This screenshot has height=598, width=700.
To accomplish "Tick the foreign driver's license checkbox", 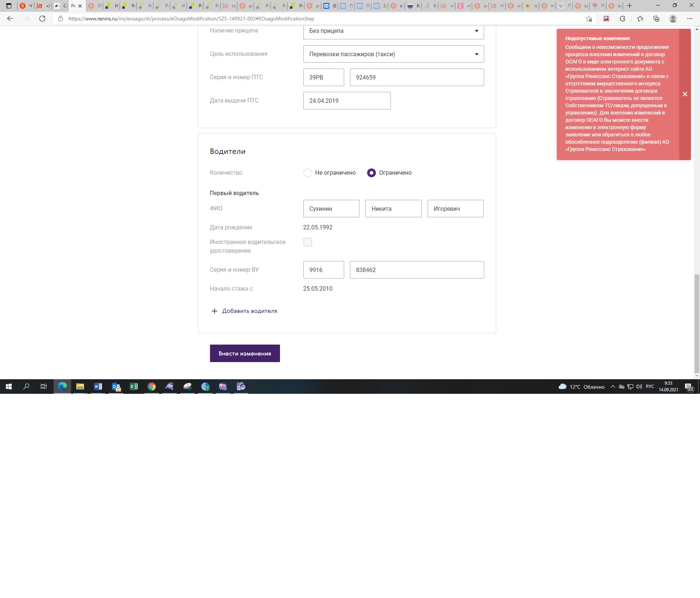I will (308, 242).
